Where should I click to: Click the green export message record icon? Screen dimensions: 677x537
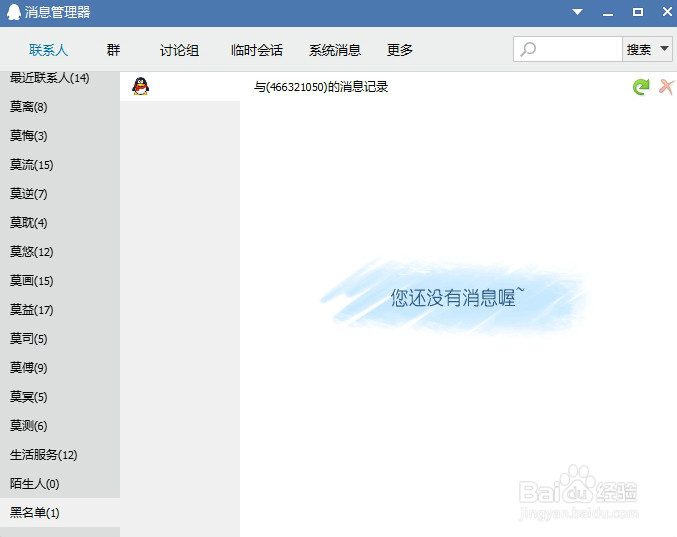[641, 87]
